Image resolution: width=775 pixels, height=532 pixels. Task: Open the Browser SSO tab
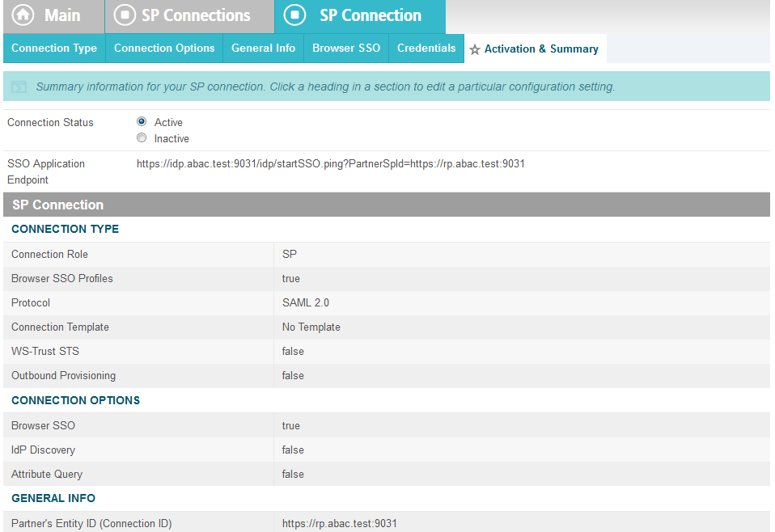click(x=346, y=49)
